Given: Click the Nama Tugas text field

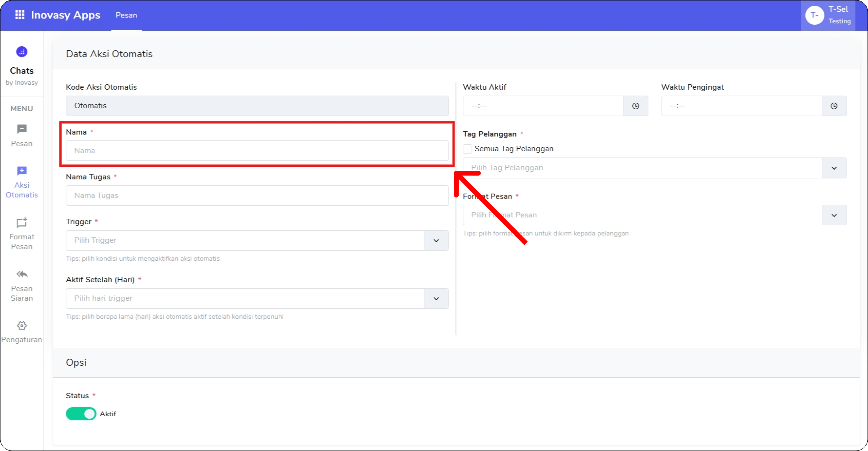Looking at the screenshot, I should click(257, 195).
